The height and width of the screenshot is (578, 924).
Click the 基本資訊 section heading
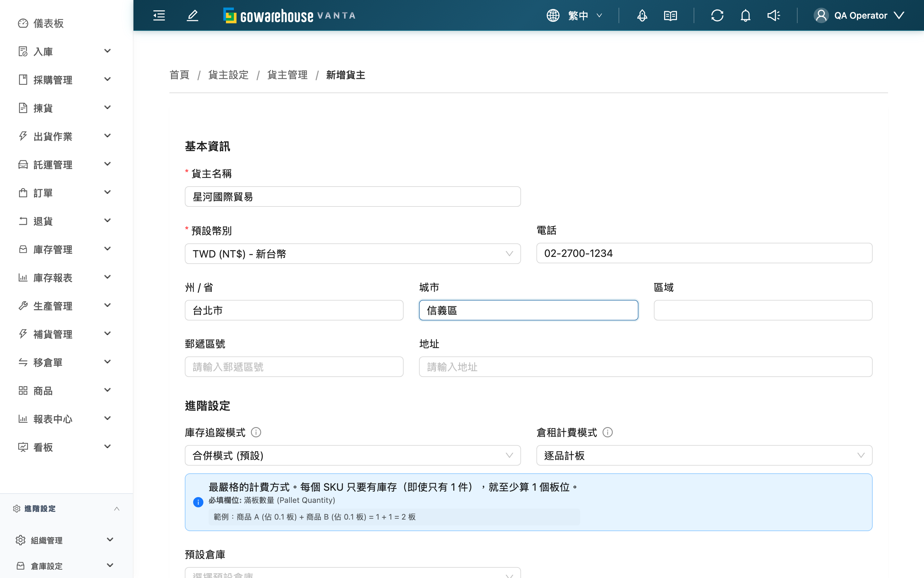coord(207,146)
